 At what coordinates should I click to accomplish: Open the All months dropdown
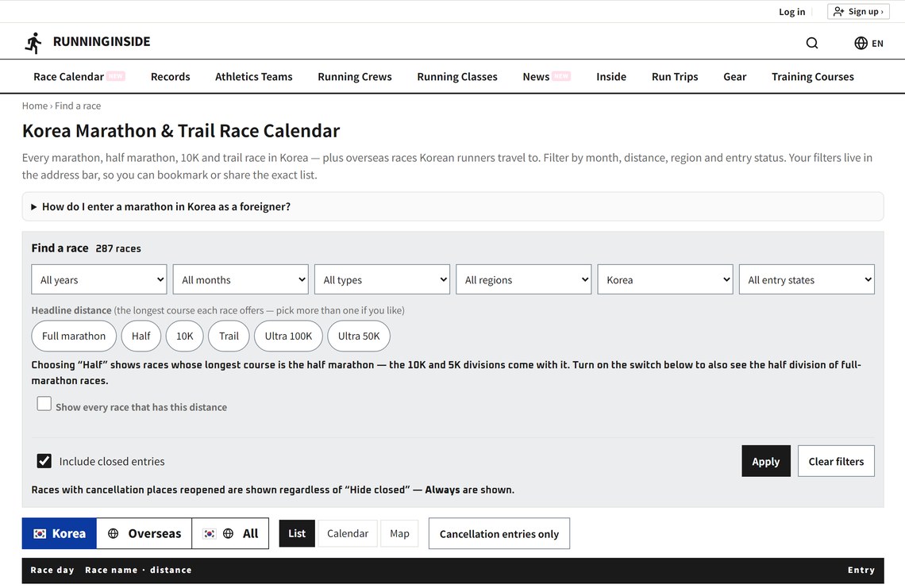(241, 280)
